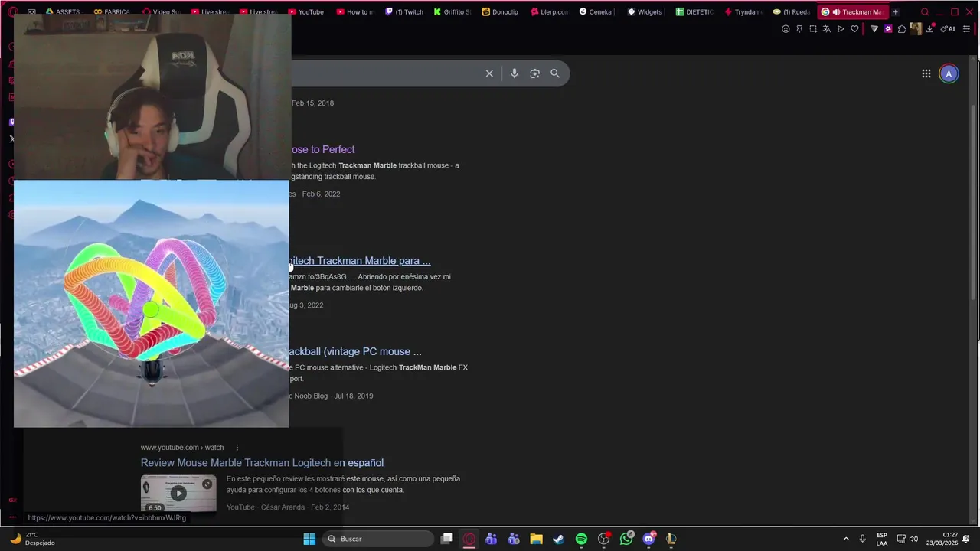Click the taskbar Buscar search box
The width and height of the screenshot is (980, 551).
[x=378, y=539]
